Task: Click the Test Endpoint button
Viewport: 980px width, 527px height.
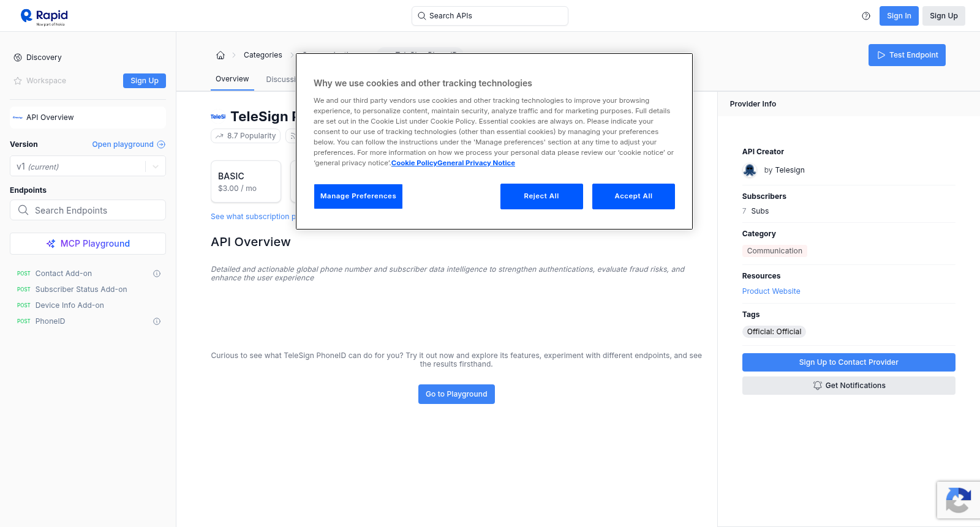Action: click(907, 55)
